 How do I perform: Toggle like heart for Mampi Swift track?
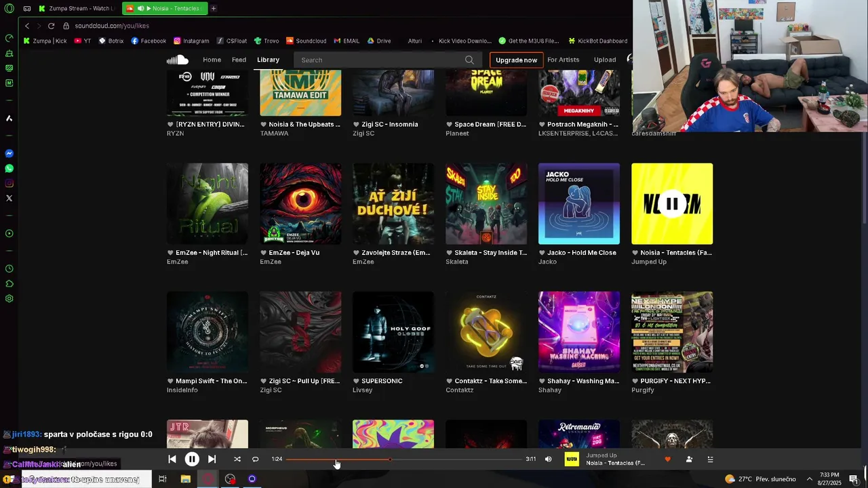click(x=170, y=381)
